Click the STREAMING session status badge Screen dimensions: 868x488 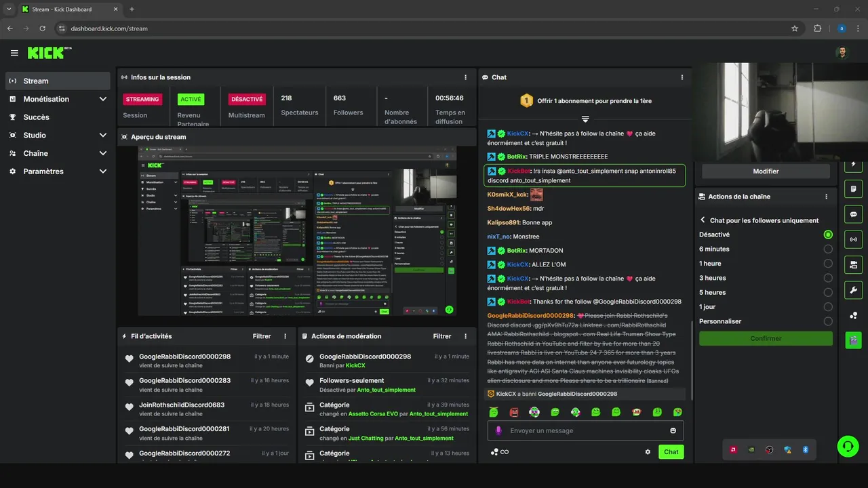(x=142, y=99)
